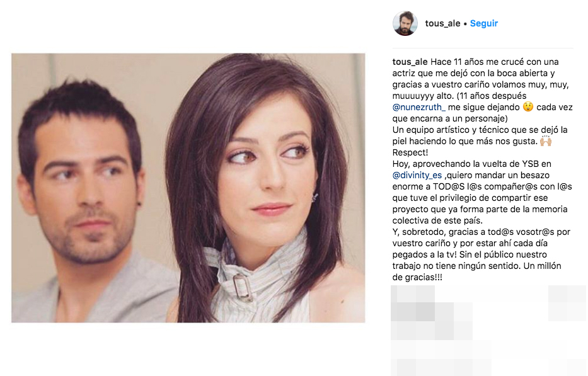The image size is (588, 376).
Task: Click the raised hands emoji in caption
Action: pos(546,141)
